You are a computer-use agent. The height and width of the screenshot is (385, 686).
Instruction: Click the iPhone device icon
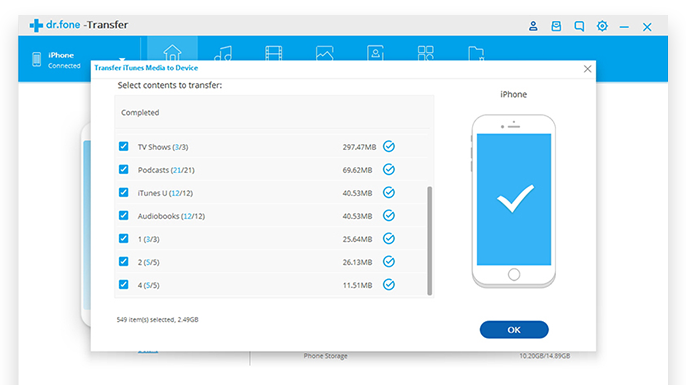37,60
